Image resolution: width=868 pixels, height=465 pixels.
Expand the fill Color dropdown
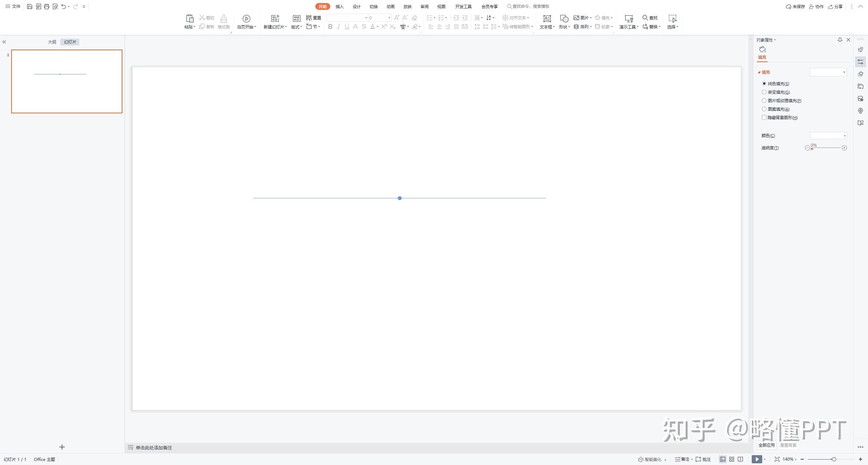(x=844, y=136)
